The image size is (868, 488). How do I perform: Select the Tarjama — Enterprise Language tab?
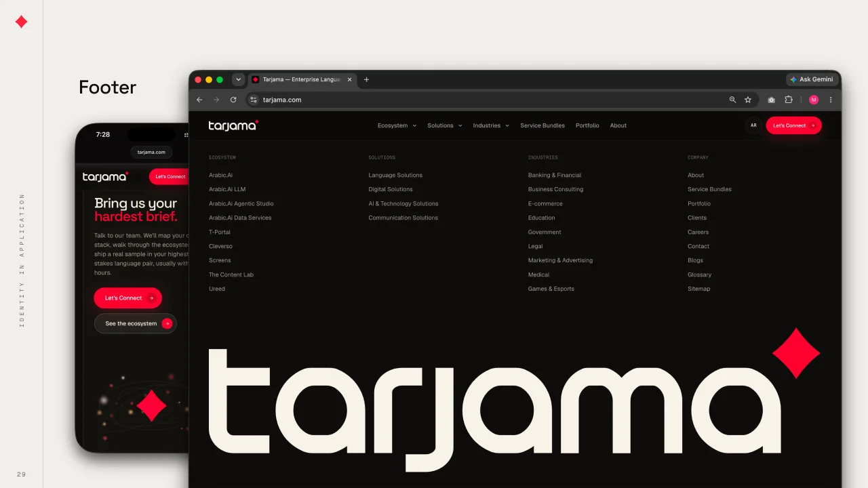[302, 79]
